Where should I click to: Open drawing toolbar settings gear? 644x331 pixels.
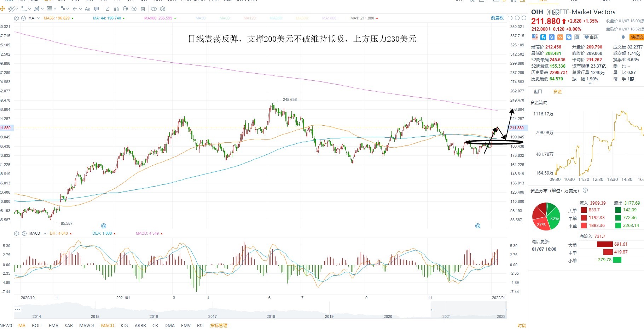(x=163, y=9)
